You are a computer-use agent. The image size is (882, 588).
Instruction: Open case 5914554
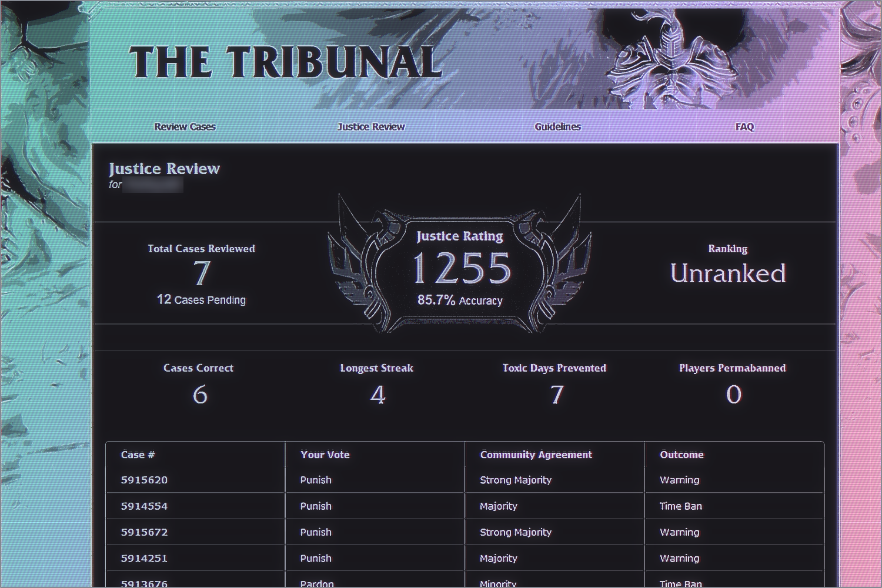click(x=144, y=506)
